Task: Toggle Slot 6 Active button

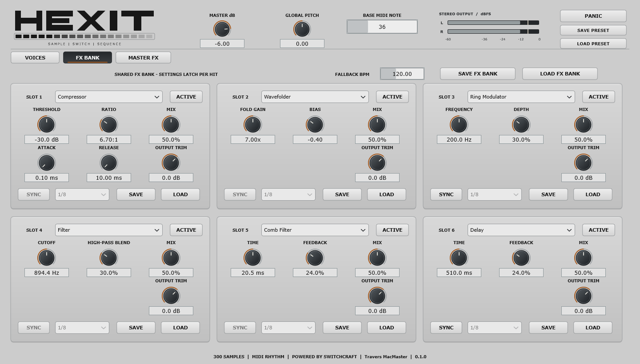Action: 599,230
